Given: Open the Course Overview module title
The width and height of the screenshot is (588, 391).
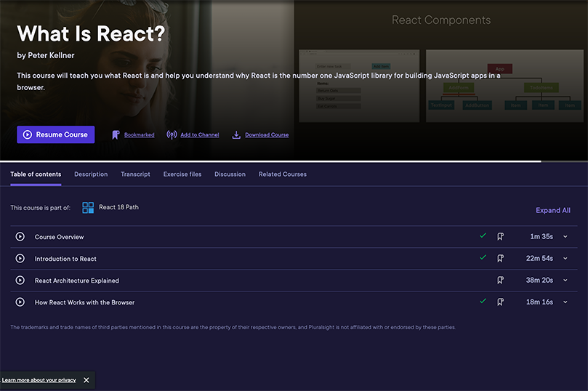Looking at the screenshot, I should click(x=60, y=237).
